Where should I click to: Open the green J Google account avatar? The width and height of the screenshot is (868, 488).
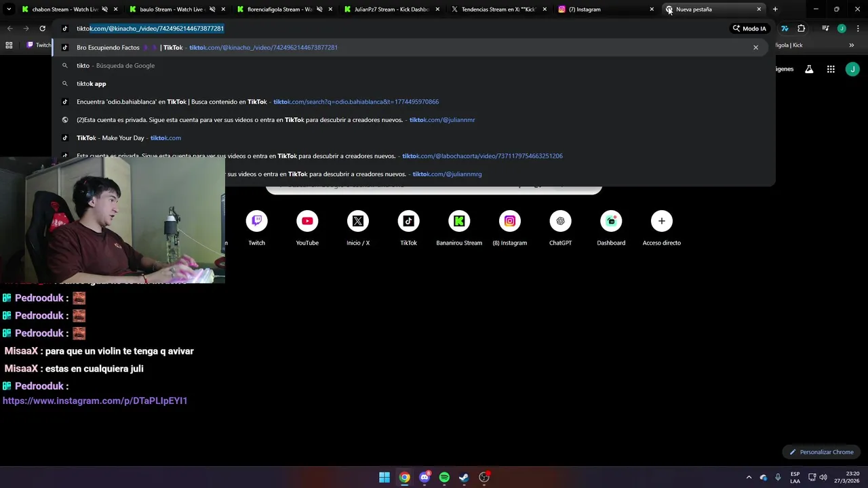[852, 69]
